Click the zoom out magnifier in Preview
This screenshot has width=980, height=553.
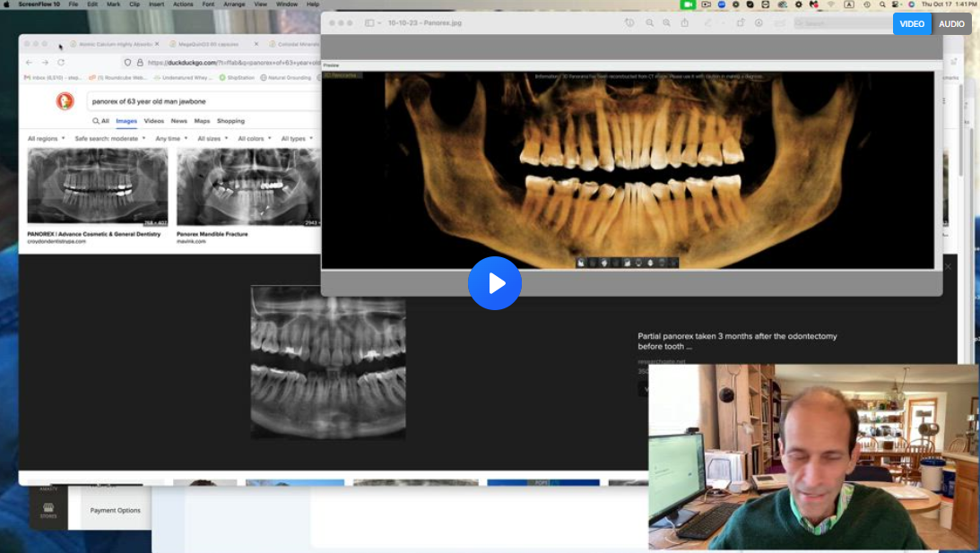[649, 22]
